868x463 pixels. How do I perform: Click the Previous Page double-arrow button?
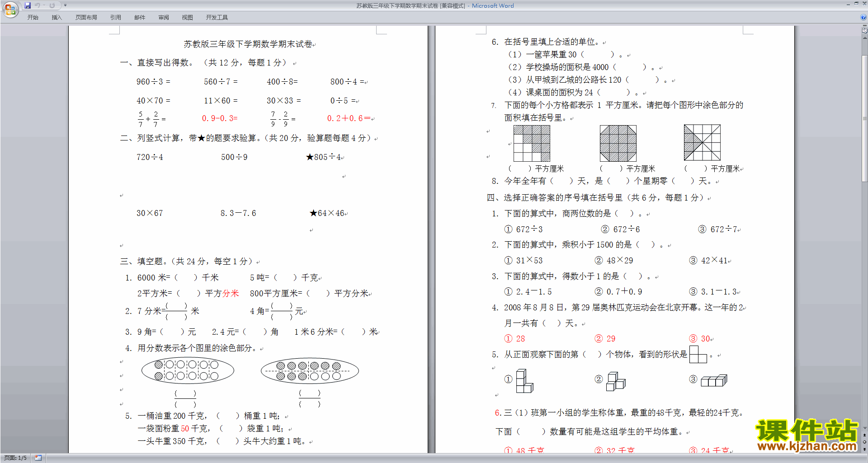pyautogui.click(x=864, y=435)
